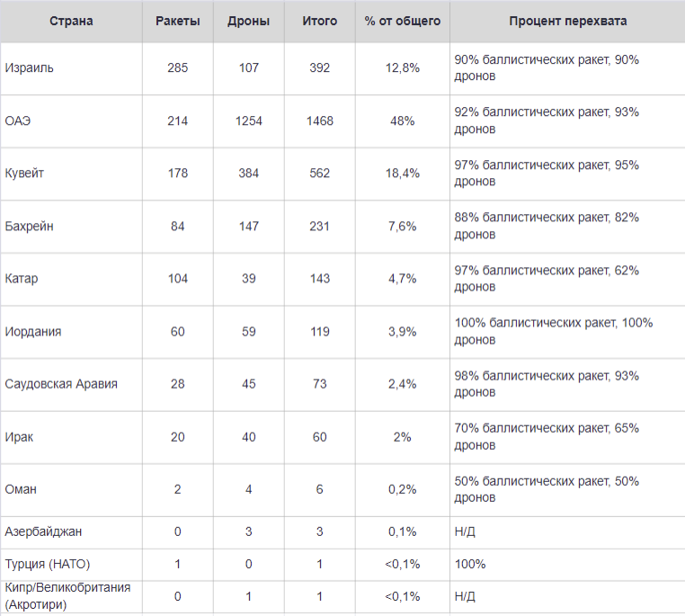The width and height of the screenshot is (685, 616).
Task: Click the Ракеты column header
Action: coord(178,21)
